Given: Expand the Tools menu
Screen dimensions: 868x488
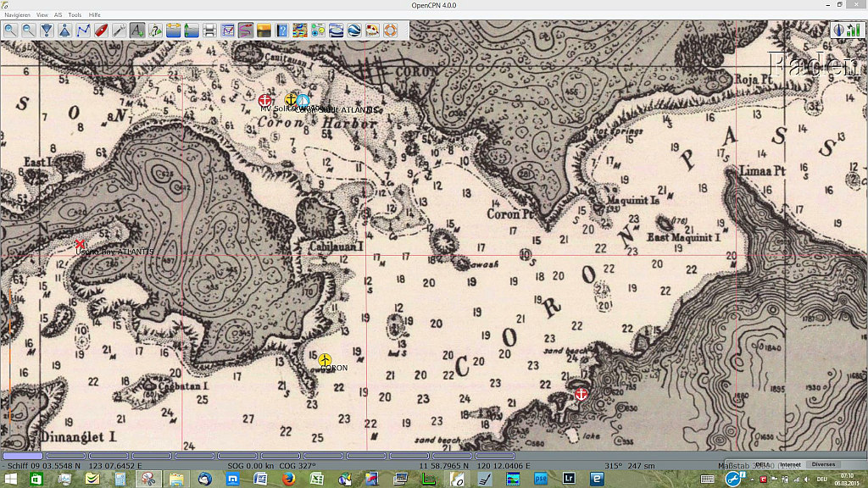Looking at the screenshot, I should click(x=75, y=15).
